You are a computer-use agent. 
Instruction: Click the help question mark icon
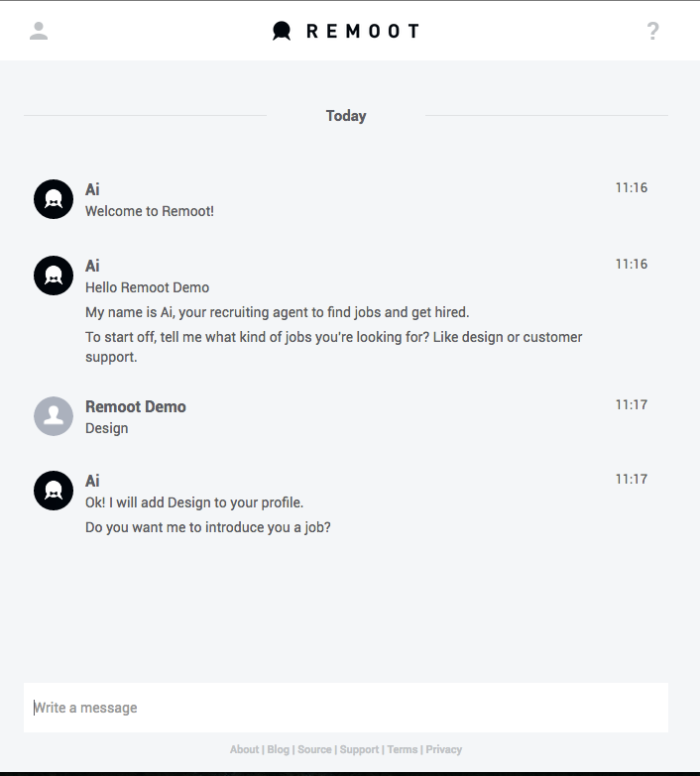coord(653,31)
